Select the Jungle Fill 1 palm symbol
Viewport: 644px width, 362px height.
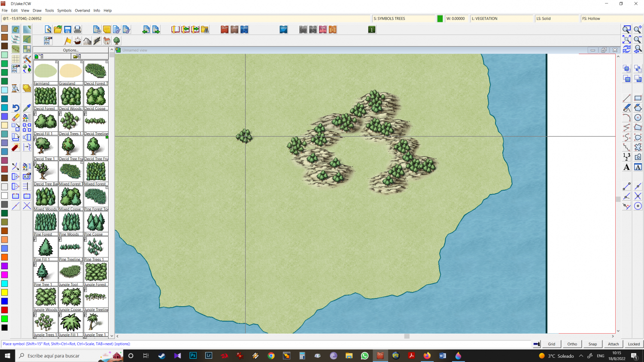point(70,324)
